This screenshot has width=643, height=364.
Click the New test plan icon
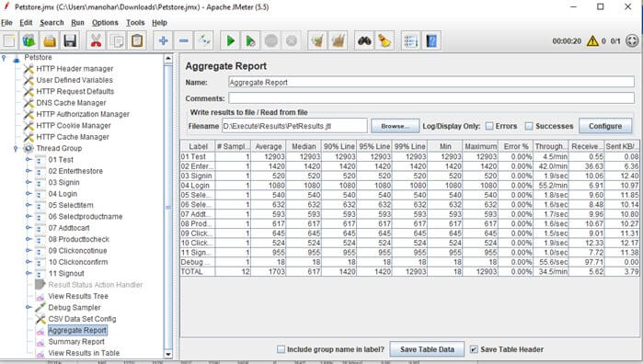click(9, 41)
